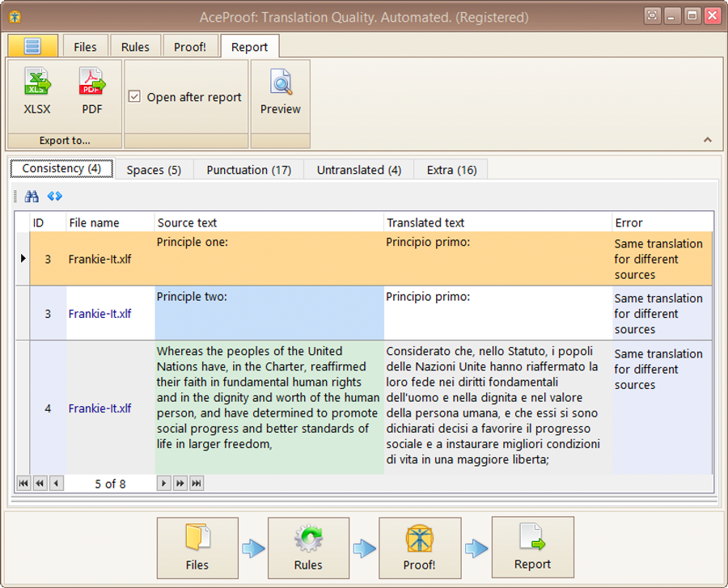Jump to the last record
728x588 pixels.
[x=196, y=484]
